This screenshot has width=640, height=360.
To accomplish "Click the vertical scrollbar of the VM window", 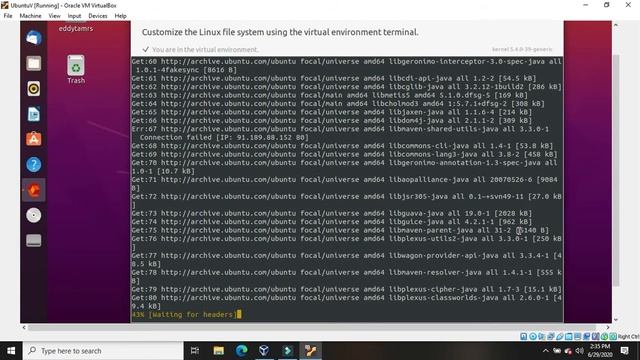I will pos(616,170).
